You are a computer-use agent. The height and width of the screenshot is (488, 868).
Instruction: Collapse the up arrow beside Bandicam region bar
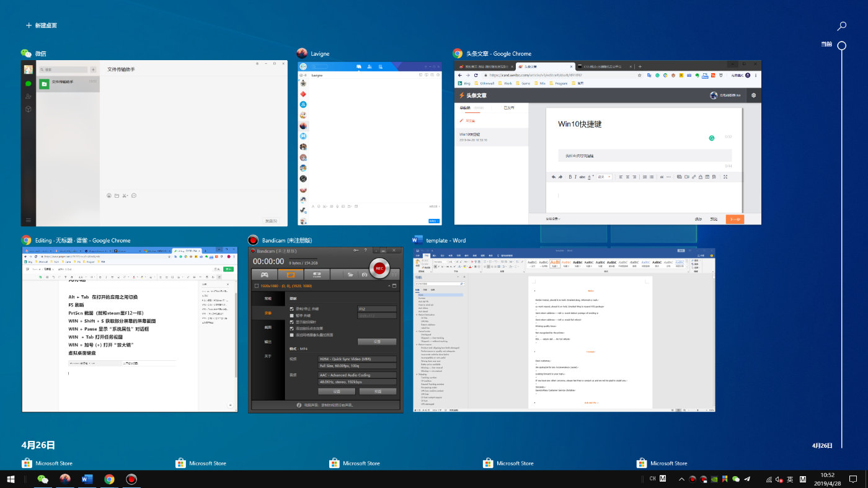(389, 286)
